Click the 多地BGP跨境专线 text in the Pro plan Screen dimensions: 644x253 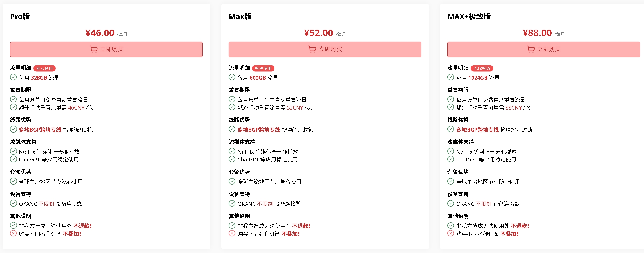[x=40, y=130]
